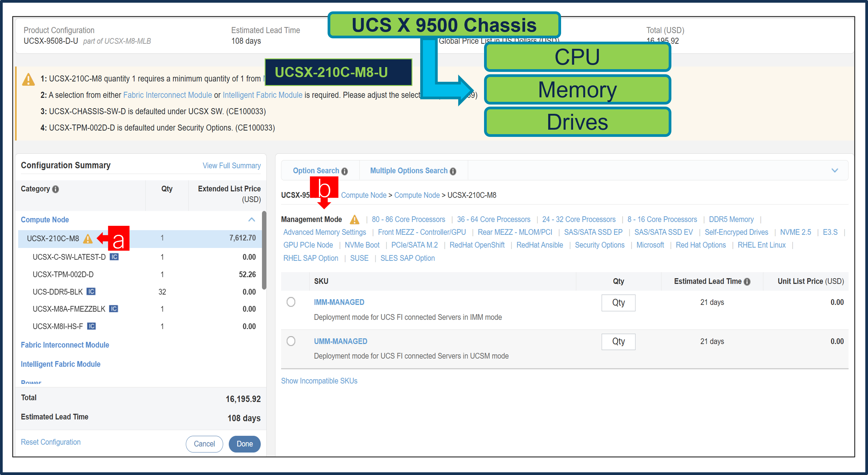868x475 pixels.
Task: Open SUSE options
Action: click(x=359, y=258)
